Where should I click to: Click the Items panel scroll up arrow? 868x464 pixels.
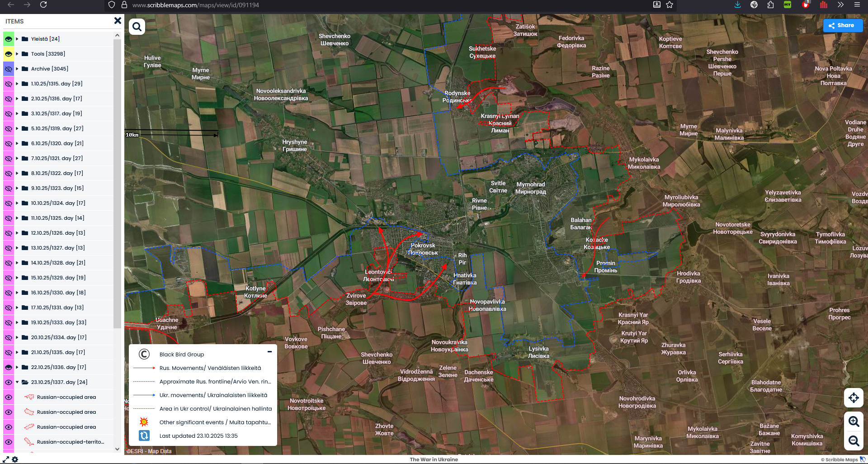(x=118, y=35)
